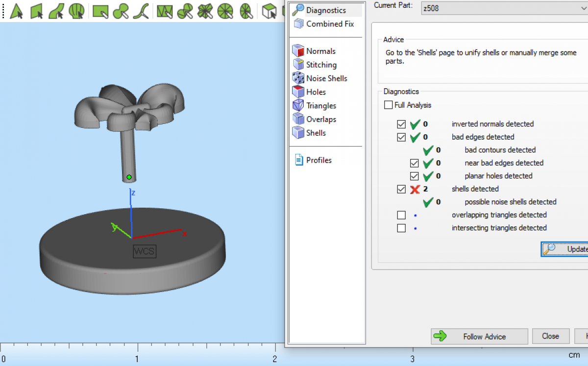
Task: Uncheck the inverted normals detection
Action: (401, 124)
